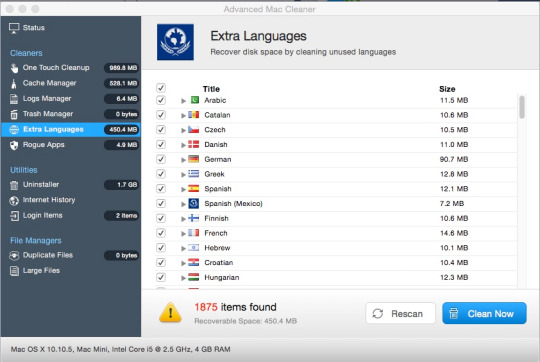Click the Logs Manager document icon
The width and height of the screenshot is (540, 362).
click(x=14, y=99)
